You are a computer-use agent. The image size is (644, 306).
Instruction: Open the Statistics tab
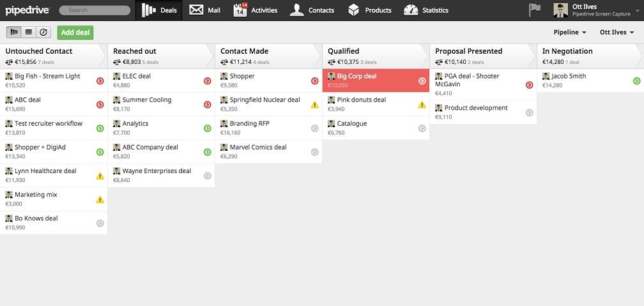[x=426, y=10]
